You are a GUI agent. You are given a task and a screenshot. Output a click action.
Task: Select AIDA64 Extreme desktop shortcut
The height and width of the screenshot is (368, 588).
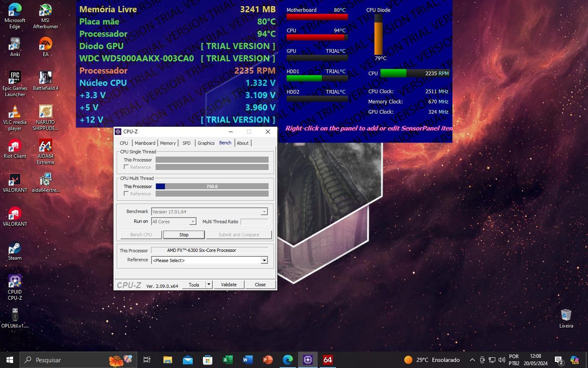click(x=45, y=152)
